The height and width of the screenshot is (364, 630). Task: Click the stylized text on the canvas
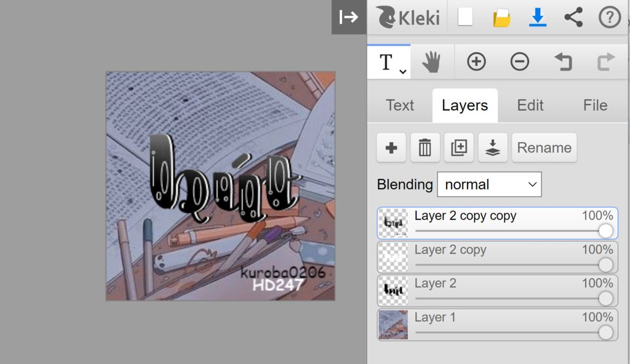point(224,180)
